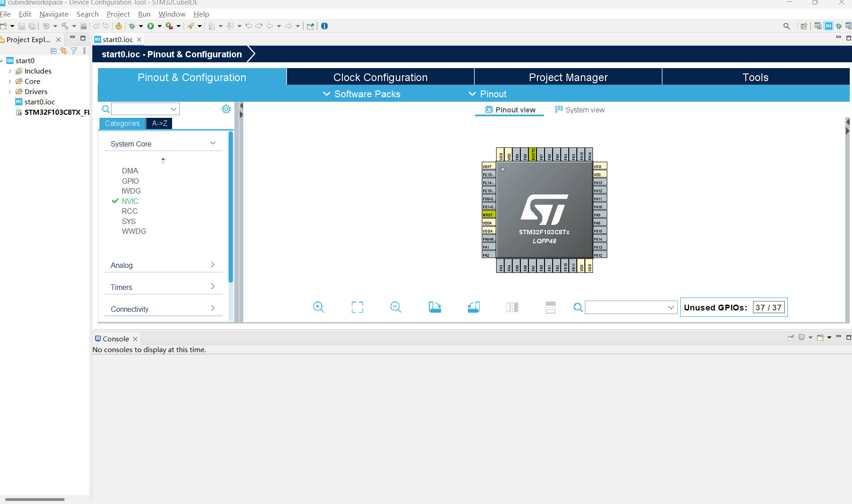Viewport: 852px width, 504px height.
Task: Collapse the System Core category
Action: point(213,143)
